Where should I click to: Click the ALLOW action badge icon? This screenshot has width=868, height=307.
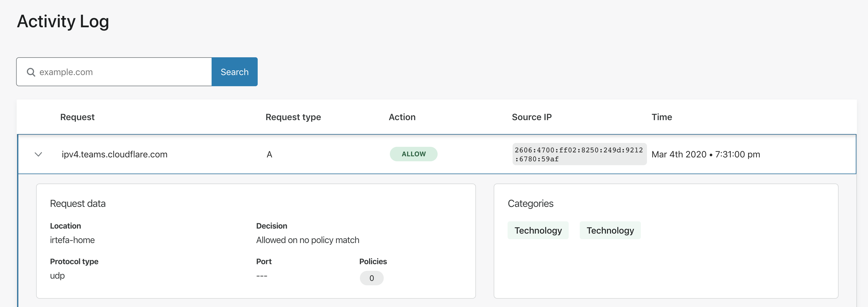413,154
